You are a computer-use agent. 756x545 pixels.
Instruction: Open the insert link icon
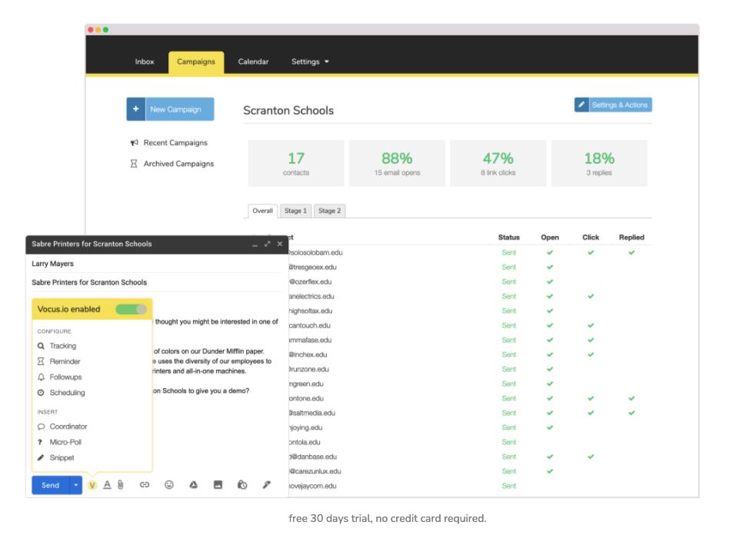(x=144, y=485)
